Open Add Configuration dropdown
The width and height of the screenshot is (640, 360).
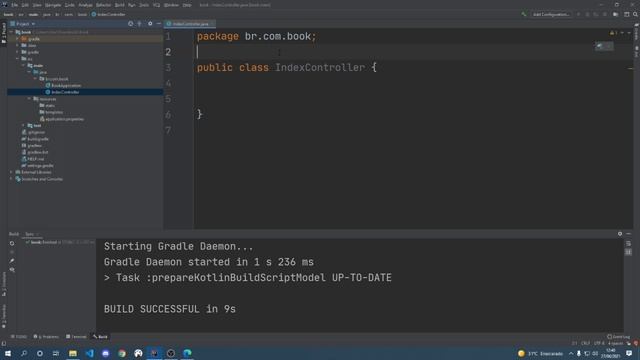coord(551,14)
